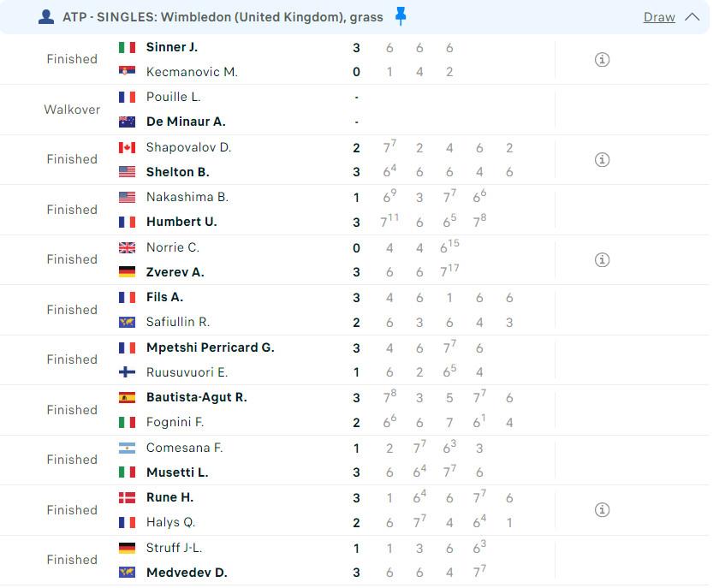This screenshot has width=719, height=588.
Task: Open the Pouille vs De Minaur walkover row
Action: (x=355, y=110)
